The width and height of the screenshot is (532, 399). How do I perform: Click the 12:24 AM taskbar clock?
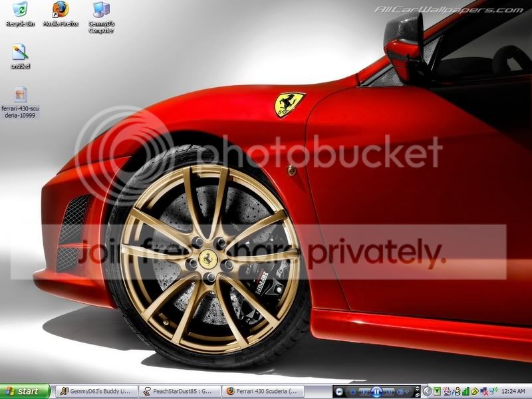(514, 392)
